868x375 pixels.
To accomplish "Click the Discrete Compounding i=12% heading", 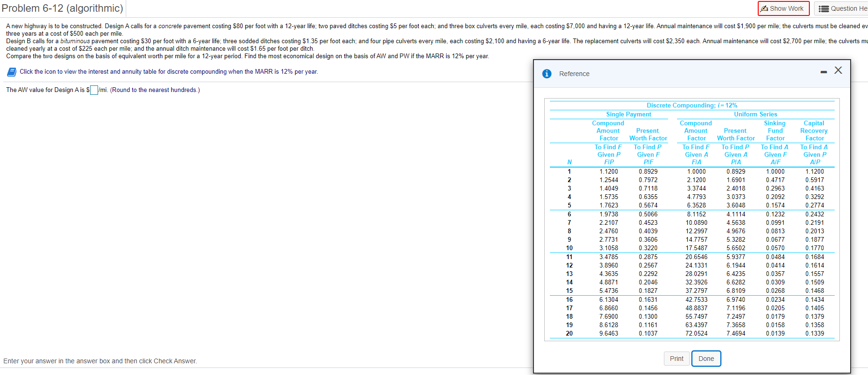I will [x=692, y=106].
